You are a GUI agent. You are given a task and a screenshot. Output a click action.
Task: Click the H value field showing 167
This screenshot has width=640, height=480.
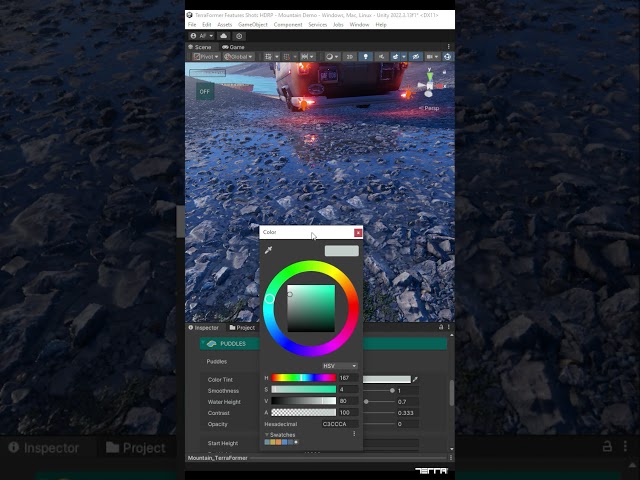click(x=348, y=378)
